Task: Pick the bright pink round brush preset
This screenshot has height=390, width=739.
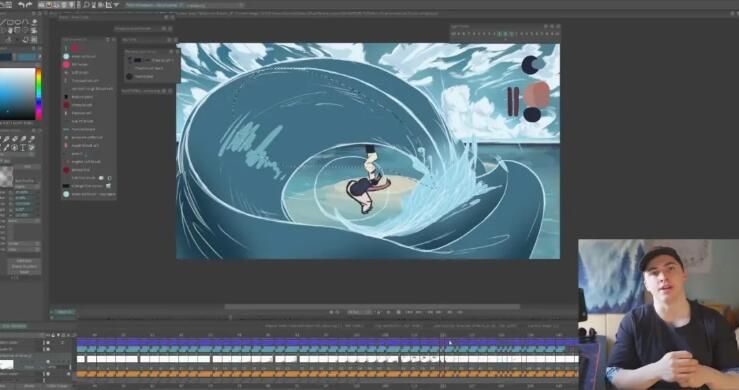Action: tap(66, 64)
